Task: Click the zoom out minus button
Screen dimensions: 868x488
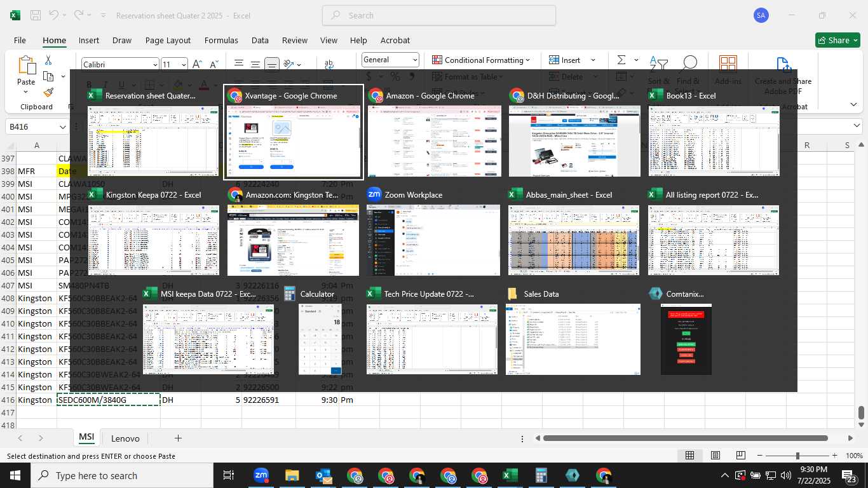Action: coord(760,456)
